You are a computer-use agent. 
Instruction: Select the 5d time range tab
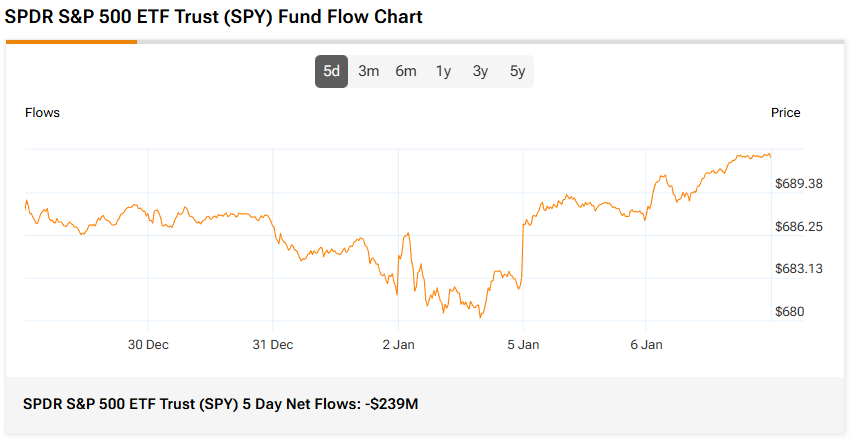tap(332, 71)
